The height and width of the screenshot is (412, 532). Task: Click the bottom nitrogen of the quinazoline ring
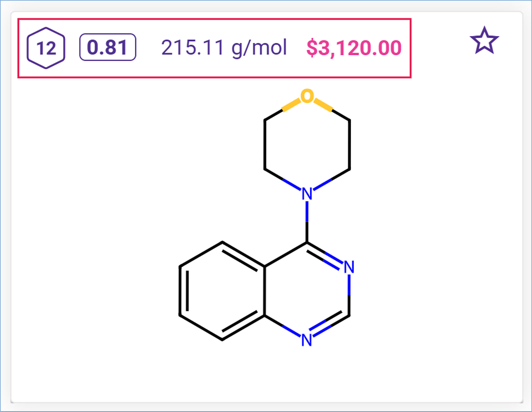(x=307, y=340)
